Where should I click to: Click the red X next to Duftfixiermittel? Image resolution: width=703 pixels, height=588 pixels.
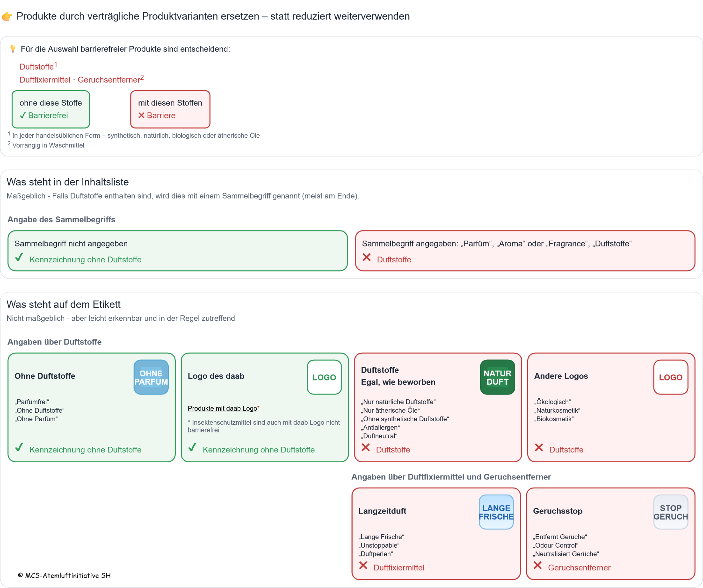point(363,565)
